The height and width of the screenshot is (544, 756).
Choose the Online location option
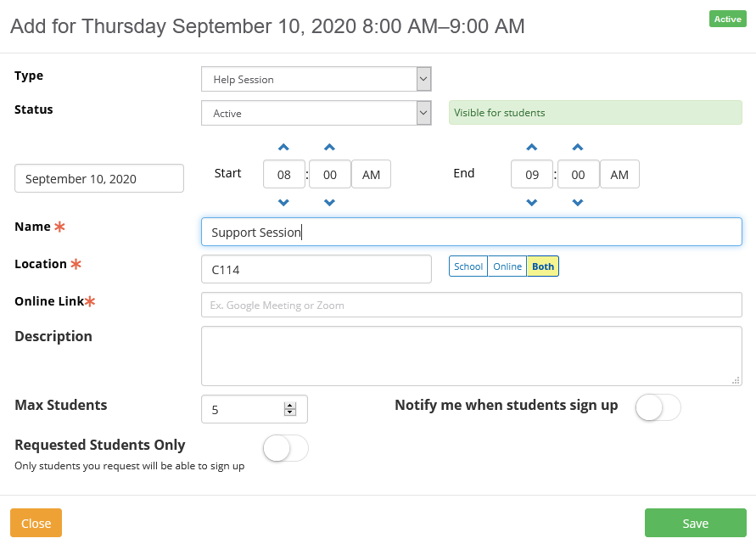click(507, 266)
